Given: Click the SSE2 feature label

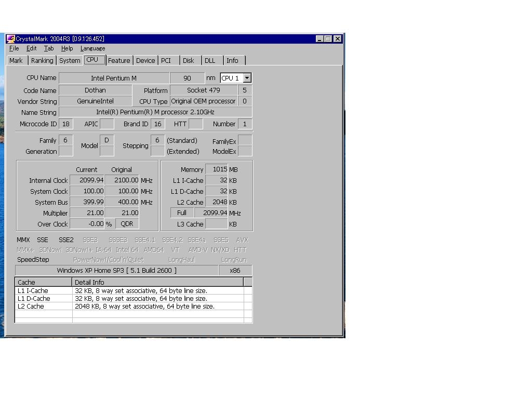Looking at the screenshot, I should click(66, 240).
